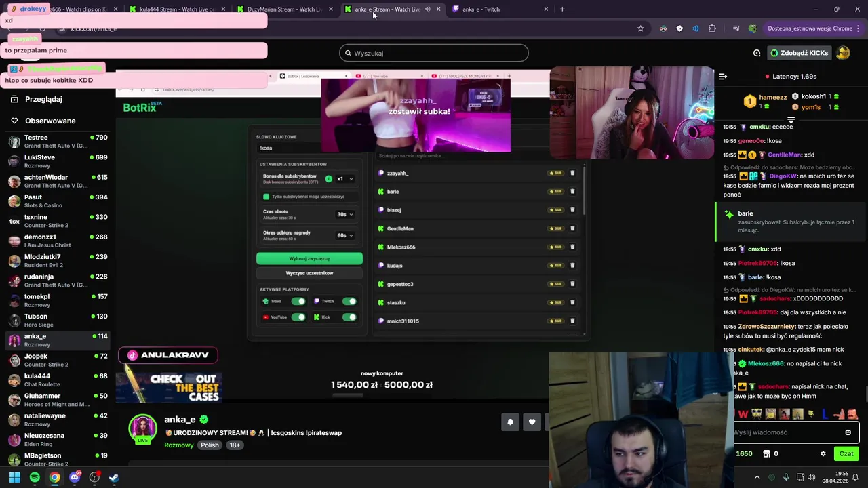Open chat settings gear
Image resolution: width=868 pixels, height=488 pixels.
pos(823,454)
